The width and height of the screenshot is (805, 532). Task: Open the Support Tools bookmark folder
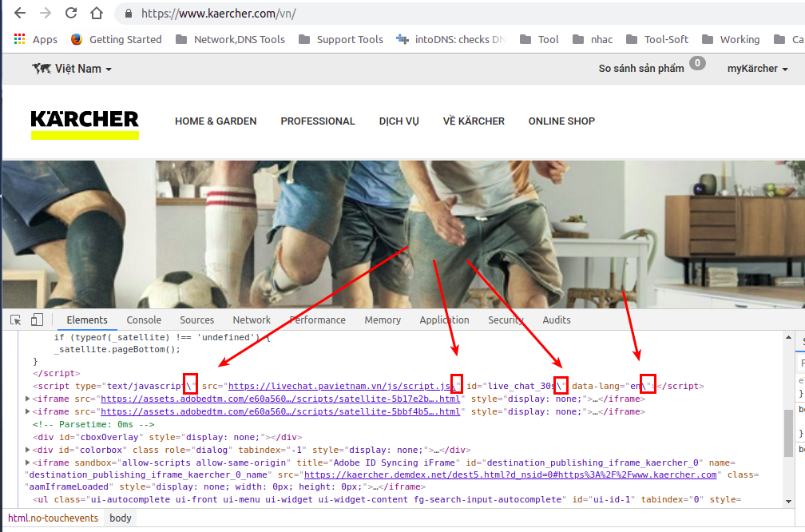click(x=341, y=40)
